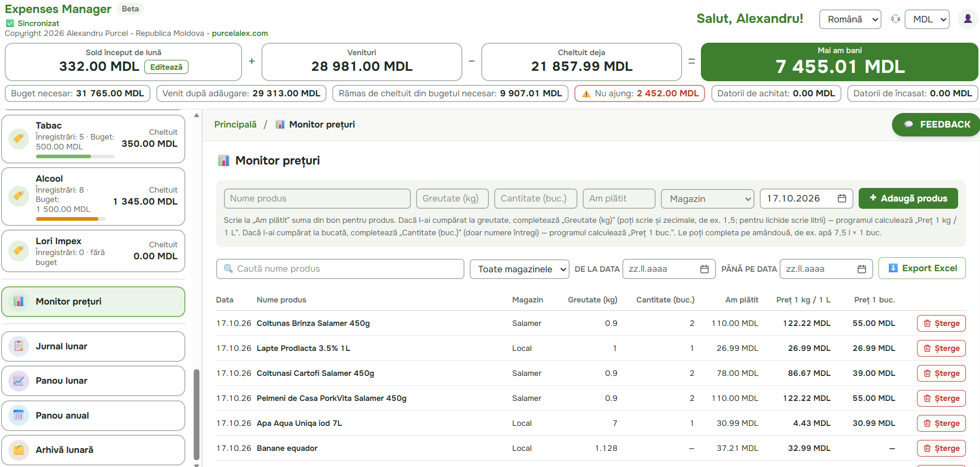This screenshot has width=980, height=467.
Task: Click the Tabac category tag icon
Action: pos(19,139)
